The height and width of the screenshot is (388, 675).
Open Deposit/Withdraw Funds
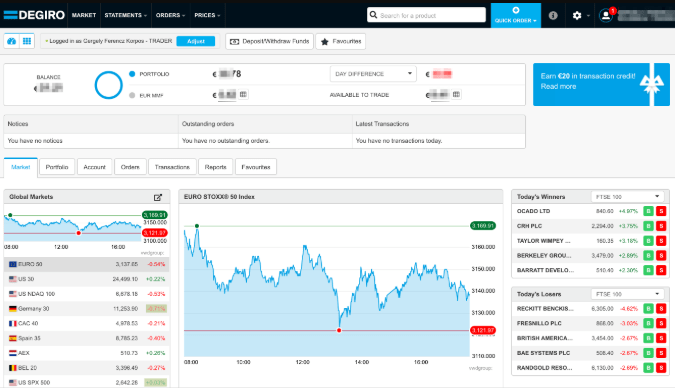269,41
